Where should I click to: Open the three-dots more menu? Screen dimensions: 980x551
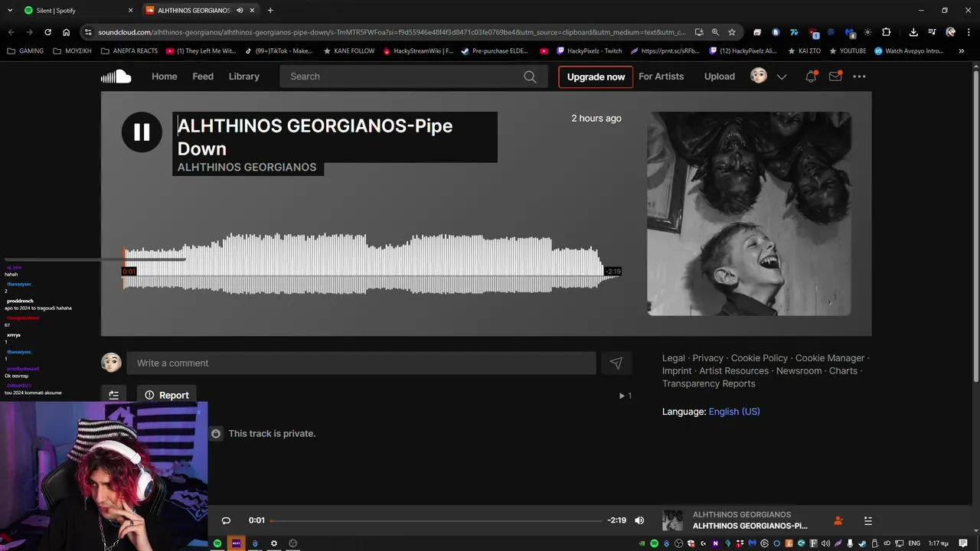859,77
